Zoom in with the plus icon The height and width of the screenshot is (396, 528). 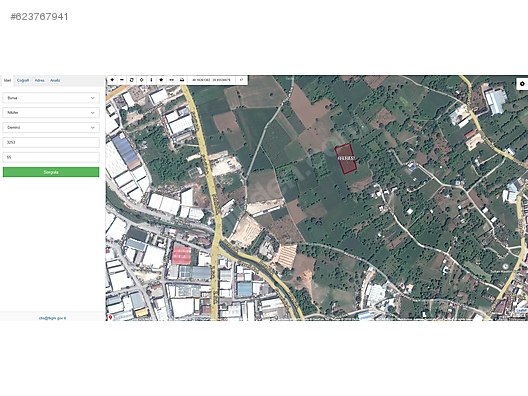tap(112, 80)
